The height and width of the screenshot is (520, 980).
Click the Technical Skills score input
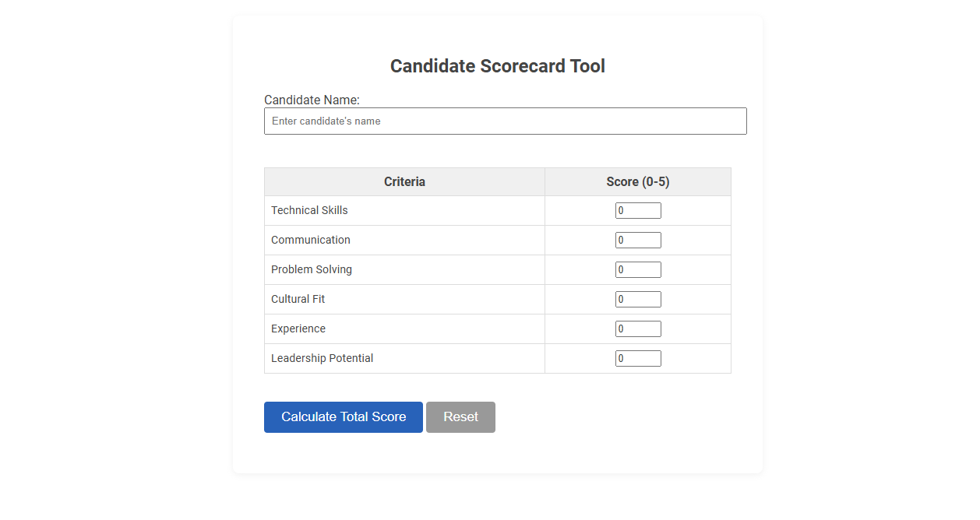click(x=638, y=210)
